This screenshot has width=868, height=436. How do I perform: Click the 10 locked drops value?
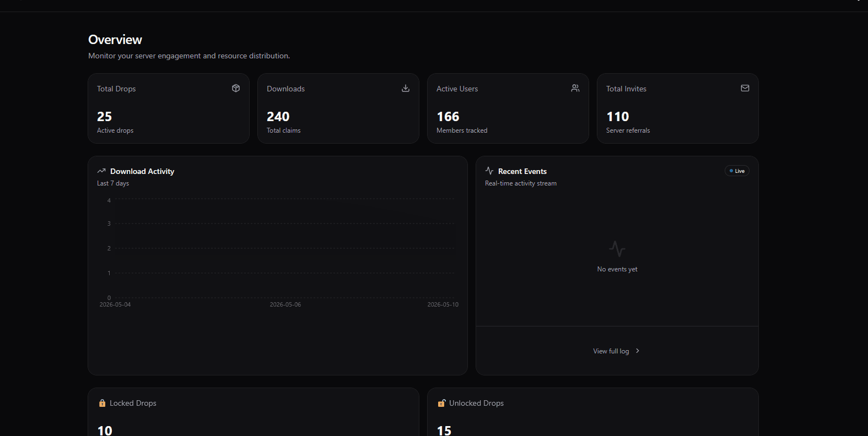(105, 430)
